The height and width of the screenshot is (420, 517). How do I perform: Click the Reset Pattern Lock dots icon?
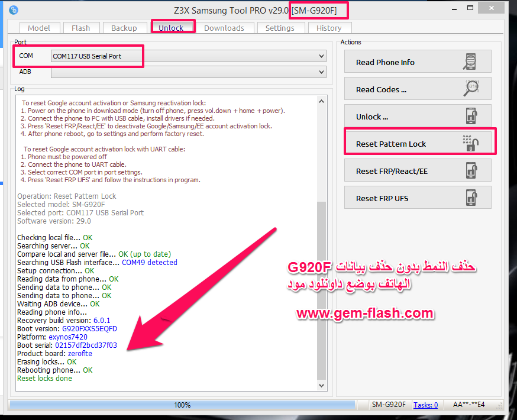point(470,143)
